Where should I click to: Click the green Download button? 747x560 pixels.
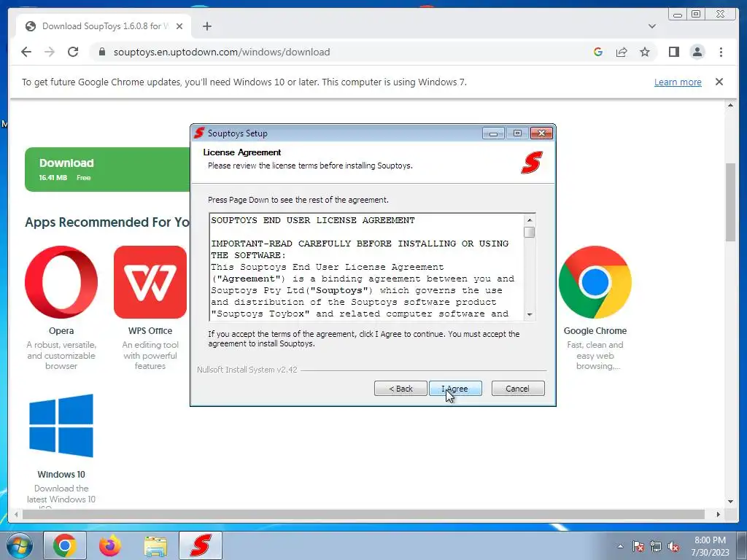point(108,169)
